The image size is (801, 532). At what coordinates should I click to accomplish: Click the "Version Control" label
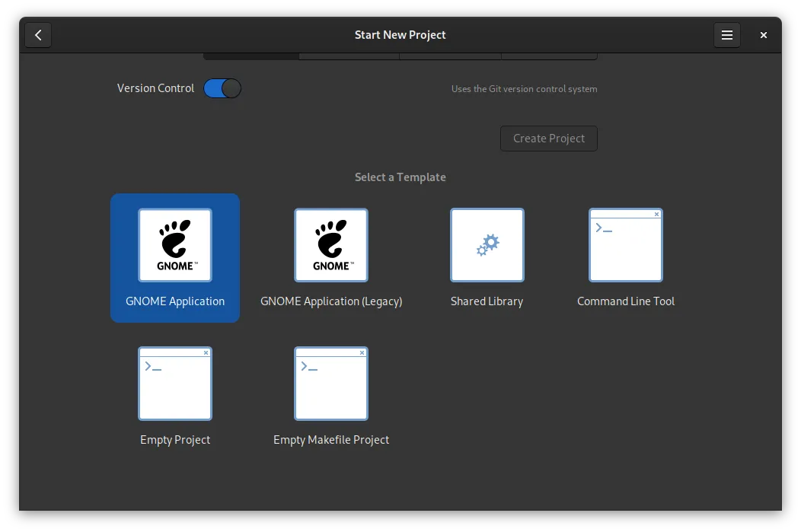coord(155,88)
